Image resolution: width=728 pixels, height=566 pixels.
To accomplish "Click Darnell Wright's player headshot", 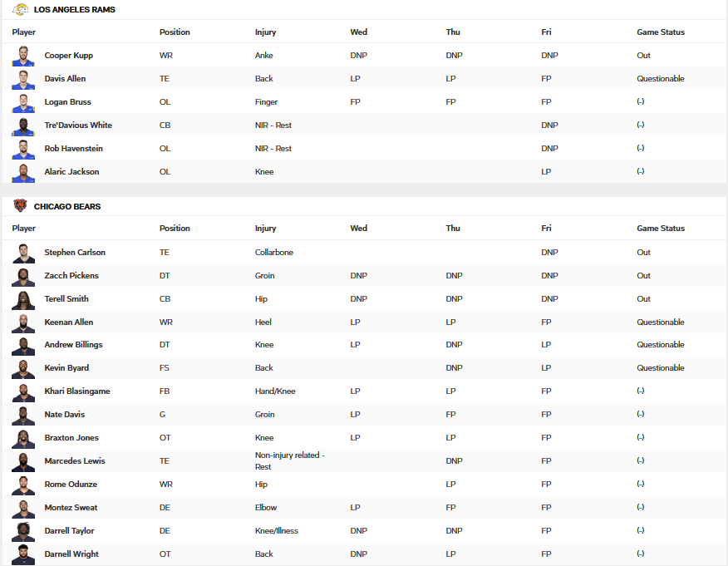I will pos(23,554).
